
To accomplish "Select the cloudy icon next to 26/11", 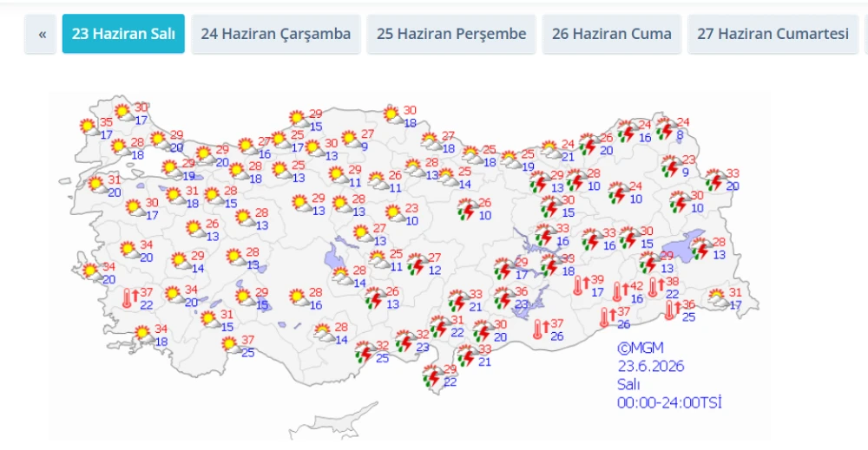I will coord(378,180).
